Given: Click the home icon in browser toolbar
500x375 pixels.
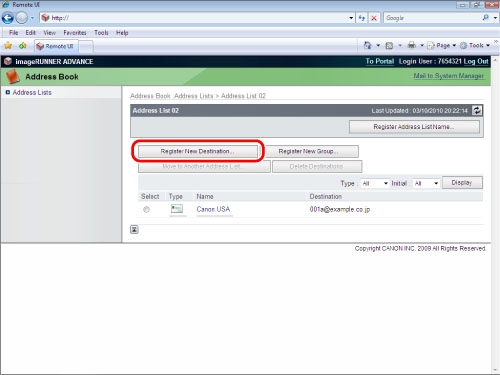Looking at the screenshot, I should tap(367, 45).
